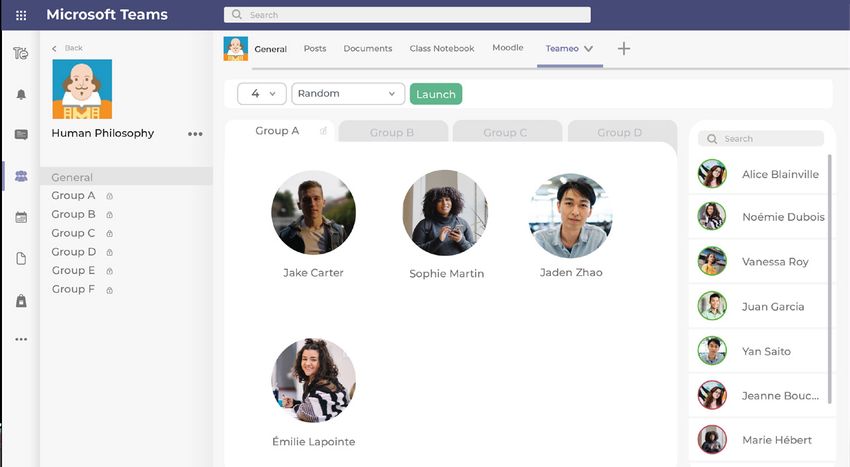Viewport: 850px width, 467px height.
Task: Click the student list search field
Action: [761, 139]
